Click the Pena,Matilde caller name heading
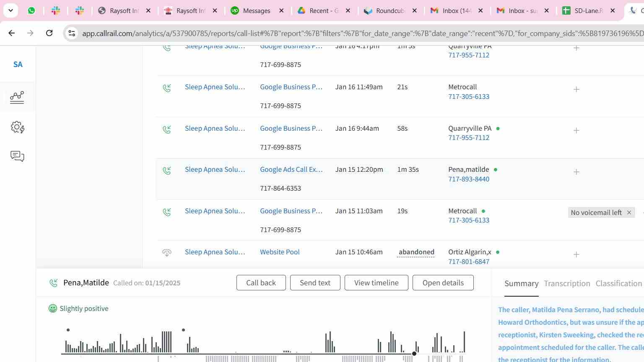The height and width of the screenshot is (362, 644). 86,283
